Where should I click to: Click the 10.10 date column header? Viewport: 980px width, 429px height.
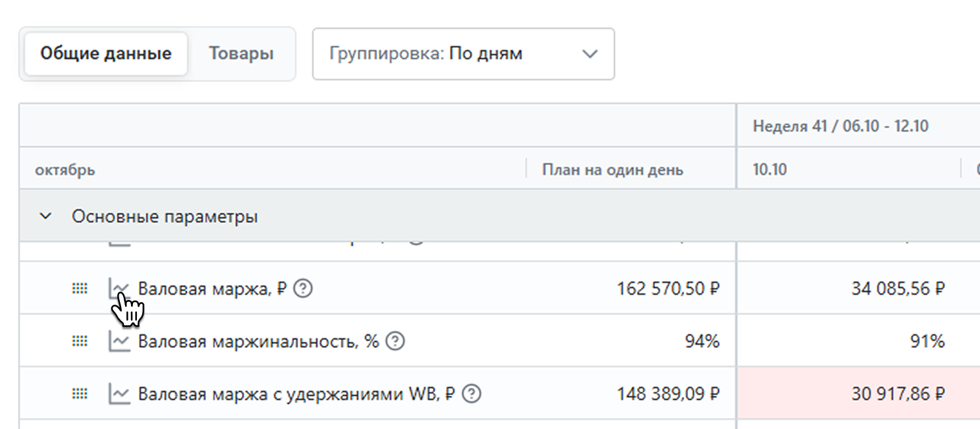point(770,170)
